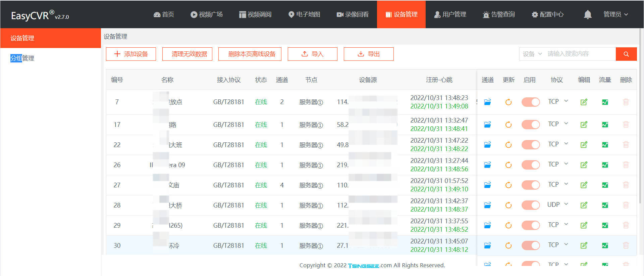Viewport: 644px width, 276px height.
Task: Open protocol dropdown for device 22
Action: [558, 144]
